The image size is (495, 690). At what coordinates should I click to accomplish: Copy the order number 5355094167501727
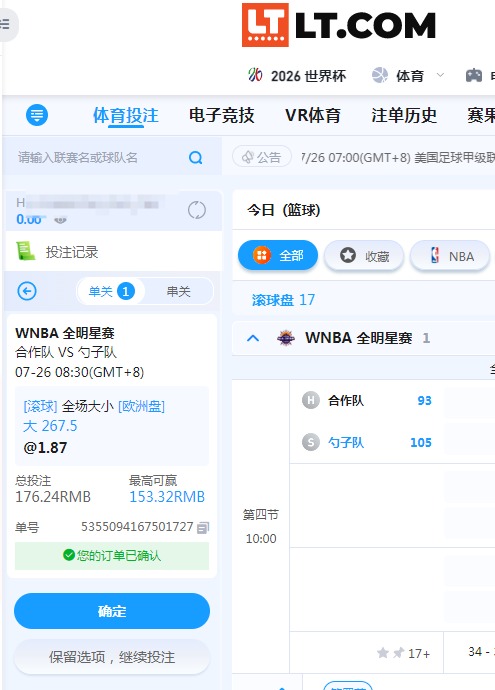coord(203,528)
